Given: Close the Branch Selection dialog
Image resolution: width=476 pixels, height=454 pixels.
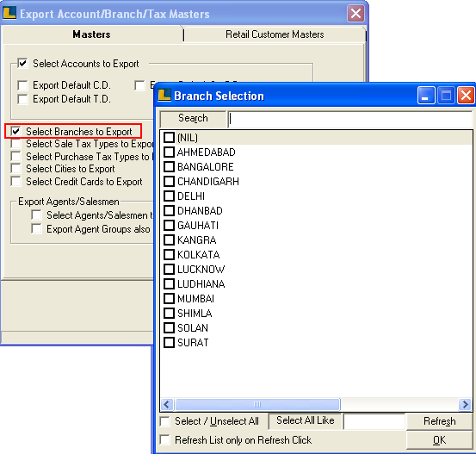Looking at the screenshot, I should click(466, 96).
